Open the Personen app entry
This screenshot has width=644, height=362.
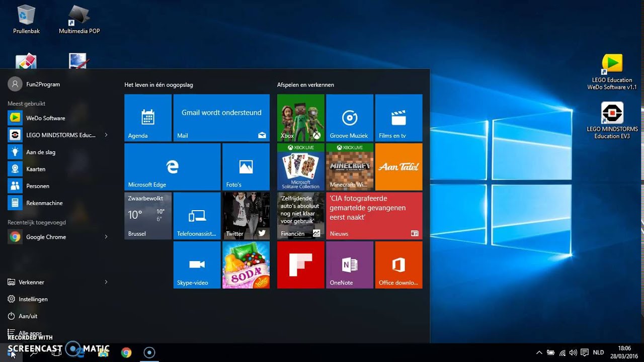pos(58,186)
